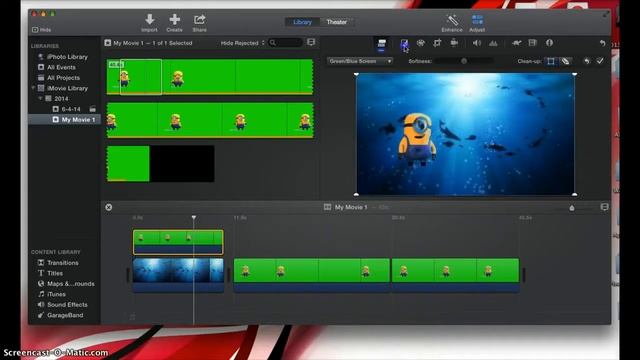
Task: Open the Share menu icon
Action: (x=200, y=20)
